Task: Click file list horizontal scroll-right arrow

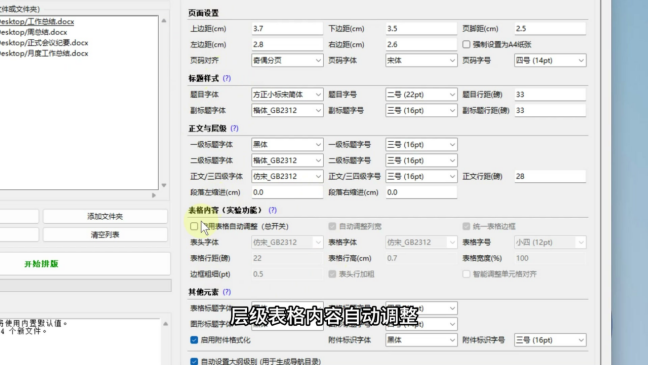Action: point(154,195)
